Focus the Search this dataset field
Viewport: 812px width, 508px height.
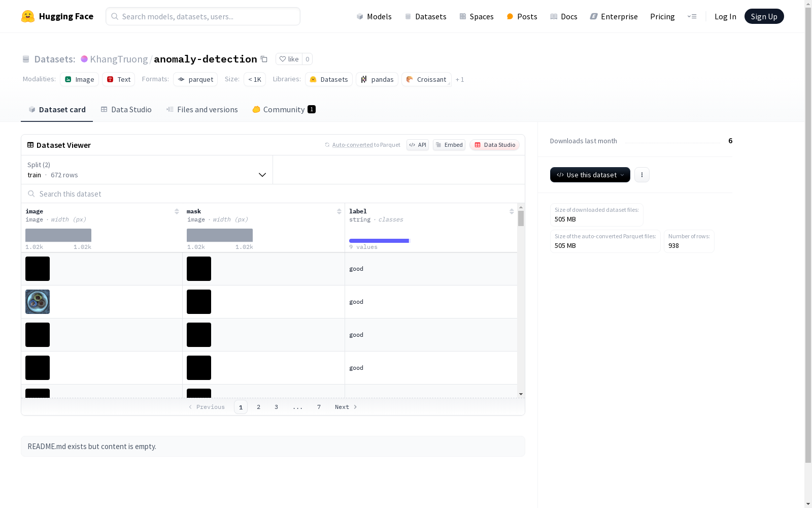[273, 194]
